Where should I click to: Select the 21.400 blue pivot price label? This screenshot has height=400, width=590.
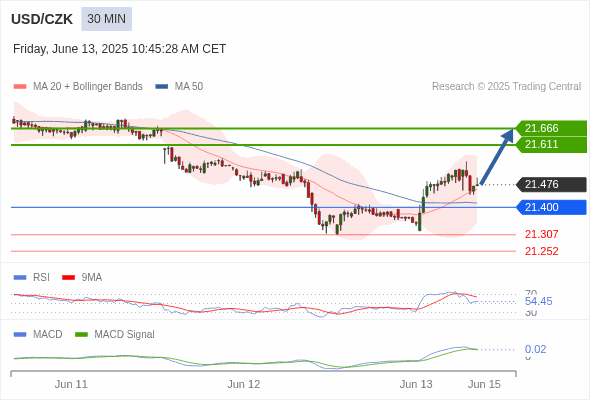(x=551, y=207)
